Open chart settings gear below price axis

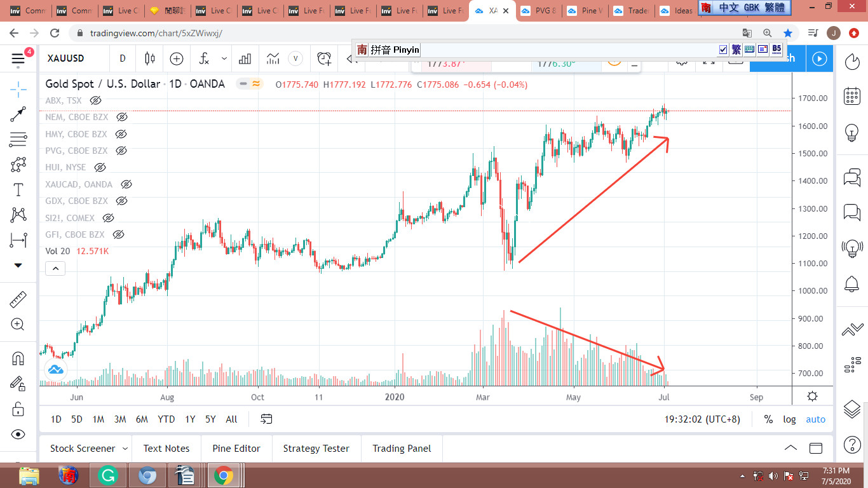click(x=812, y=396)
